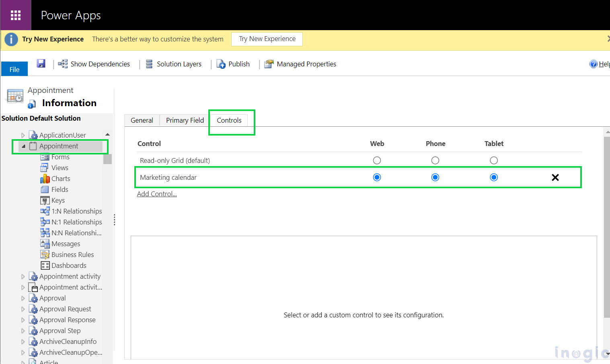The image size is (610, 364).
Task: Click the Try New Experience button
Action: (x=267, y=39)
